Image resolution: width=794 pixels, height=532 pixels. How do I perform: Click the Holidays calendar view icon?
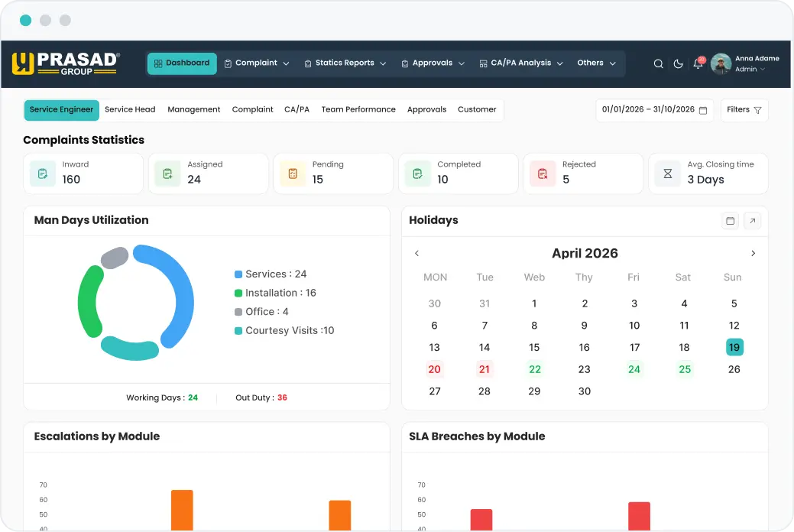point(731,221)
